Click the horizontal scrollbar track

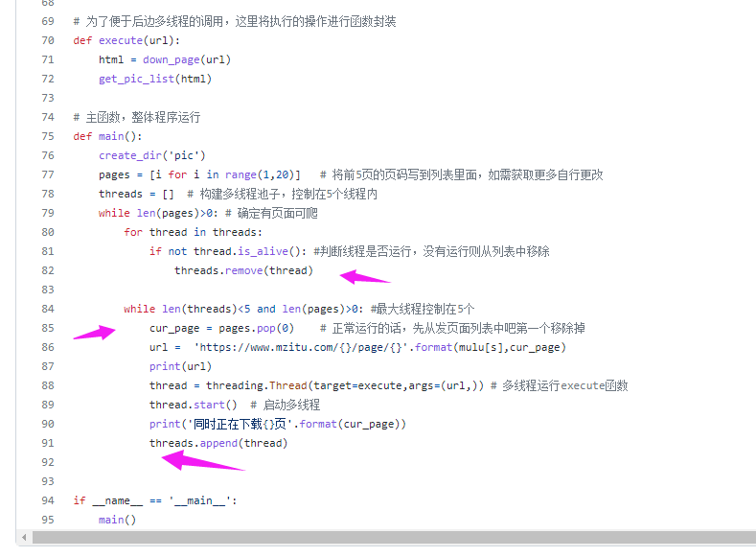[x=394, y=537]
